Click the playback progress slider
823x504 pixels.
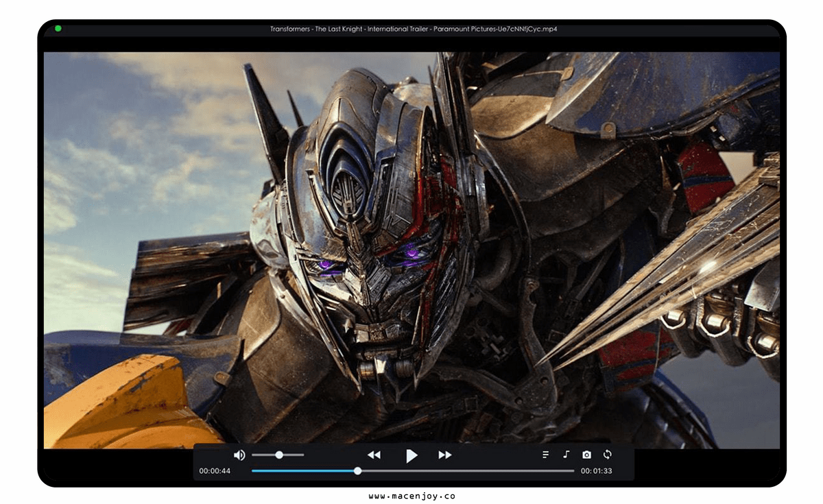click(413, 471)
